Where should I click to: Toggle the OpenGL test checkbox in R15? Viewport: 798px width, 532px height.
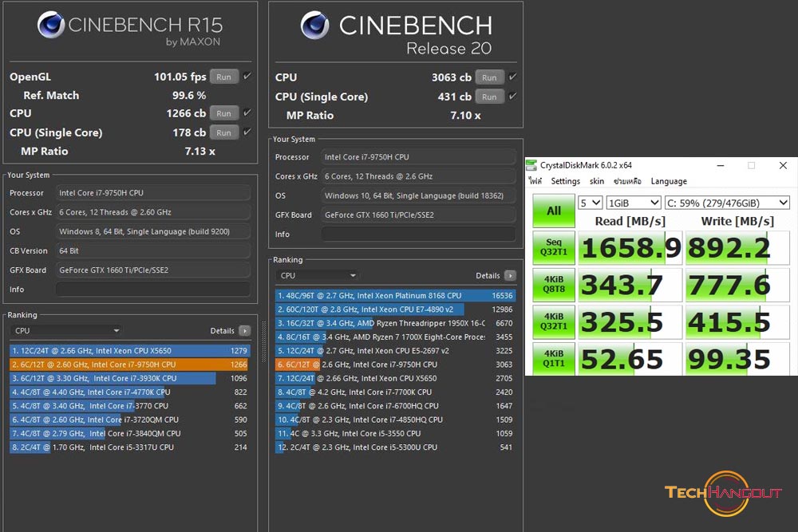tap(247, 77)
